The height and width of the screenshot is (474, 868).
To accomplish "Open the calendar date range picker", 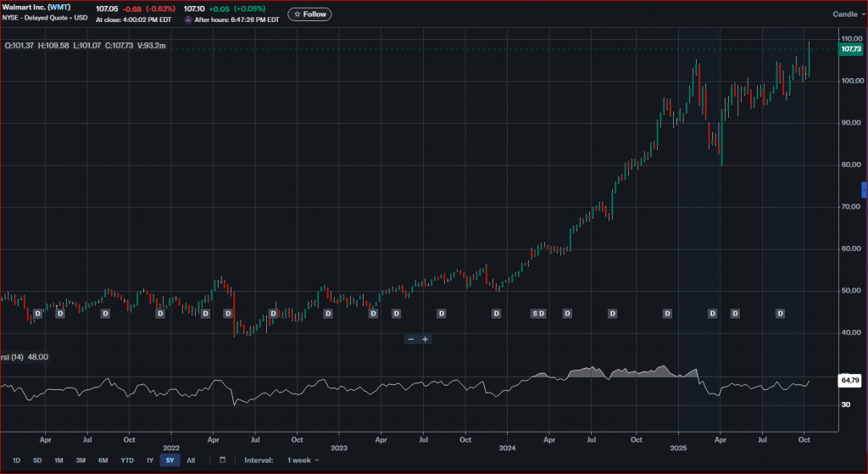I will (x=222, y=460).
